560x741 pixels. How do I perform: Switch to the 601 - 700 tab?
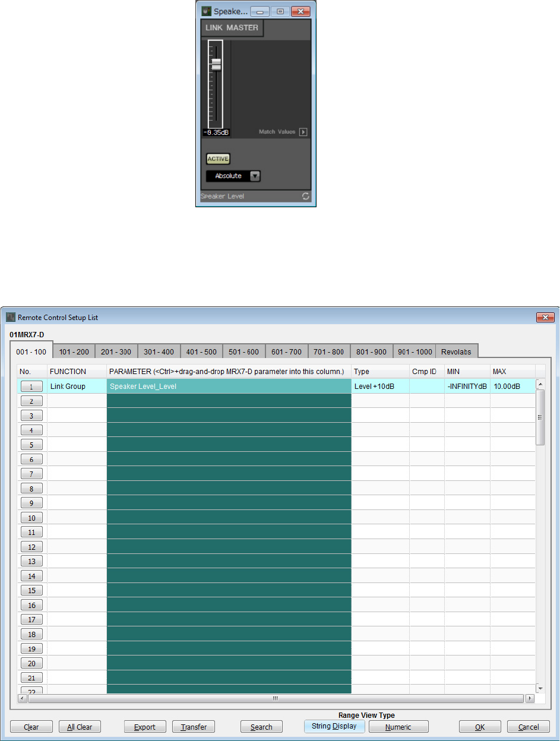[x=286, y=352]
